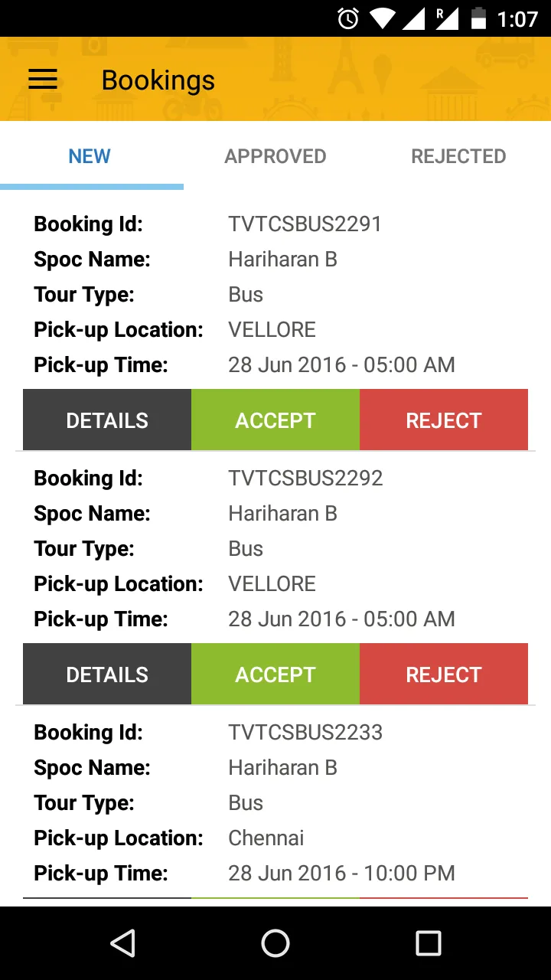REJECT booking TVTCSBUS2292
Image resolution: width=551 pixels, height=980 pixels.
[444, 674]
